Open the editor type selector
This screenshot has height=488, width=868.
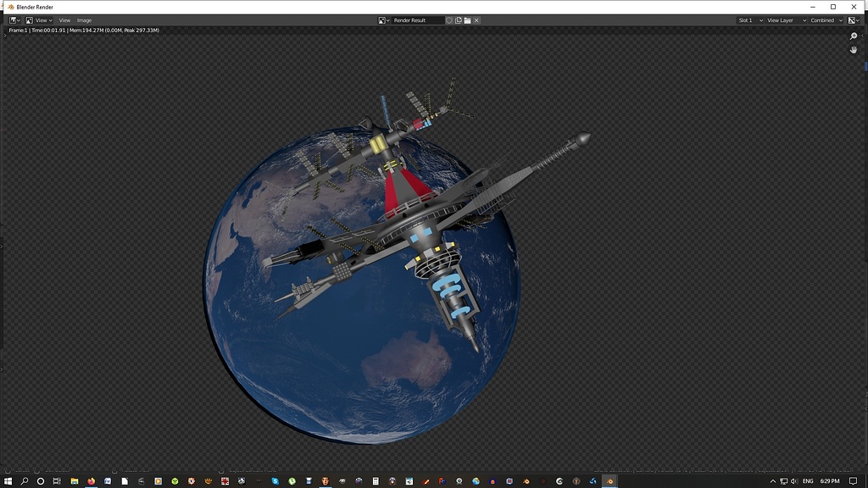[15, 20]
